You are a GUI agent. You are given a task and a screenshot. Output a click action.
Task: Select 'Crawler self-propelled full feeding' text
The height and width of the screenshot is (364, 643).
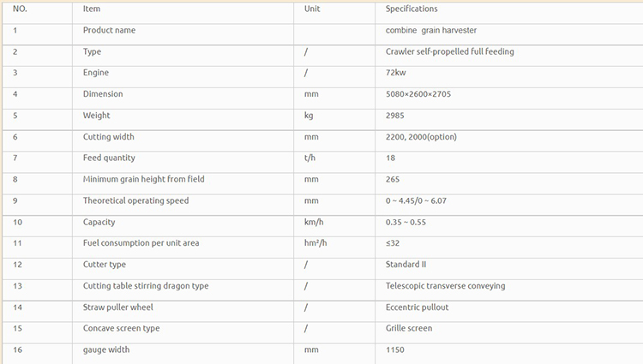point(449,51)
